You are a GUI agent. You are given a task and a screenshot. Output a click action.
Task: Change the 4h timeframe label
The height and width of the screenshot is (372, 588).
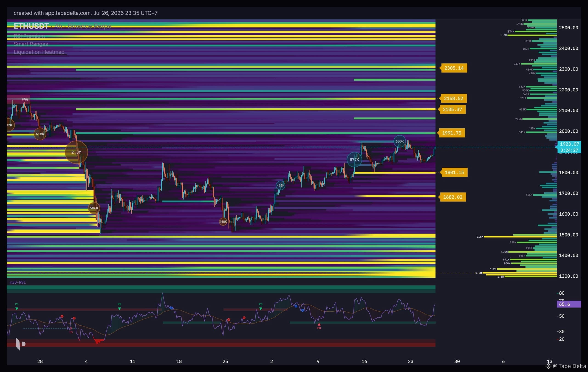[x=58, y=26]
